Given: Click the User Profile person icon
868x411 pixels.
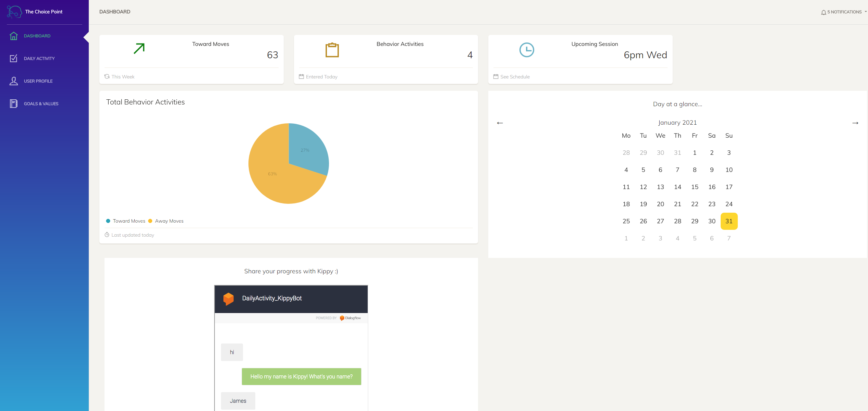Looking at the screenshot, I should click(x=14, y=81).
